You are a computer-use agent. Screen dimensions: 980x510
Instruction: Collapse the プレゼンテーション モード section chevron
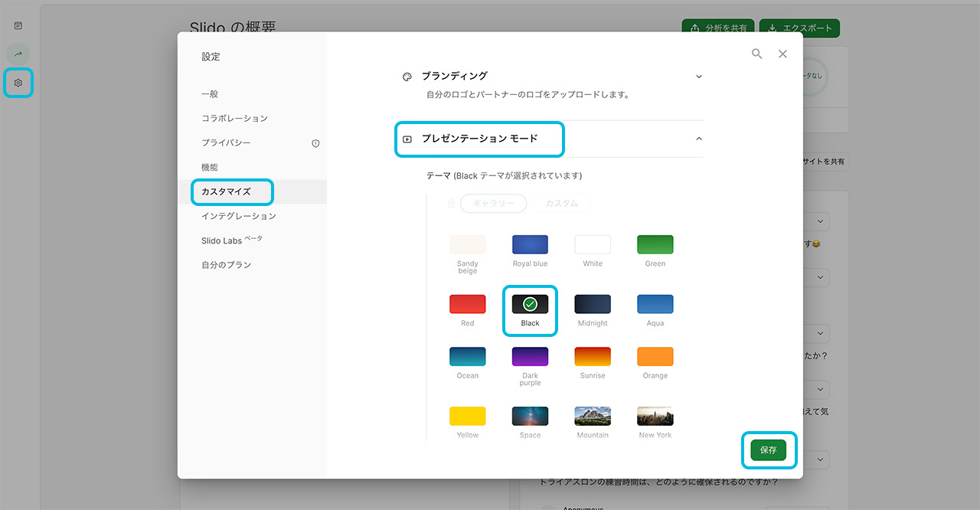(x=698, y=139)
